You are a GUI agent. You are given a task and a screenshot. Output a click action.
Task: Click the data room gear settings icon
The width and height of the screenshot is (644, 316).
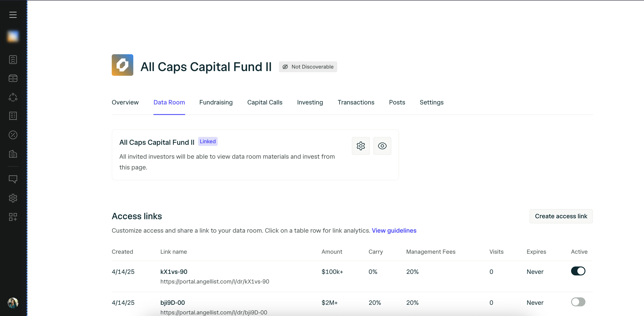(361, 146)
